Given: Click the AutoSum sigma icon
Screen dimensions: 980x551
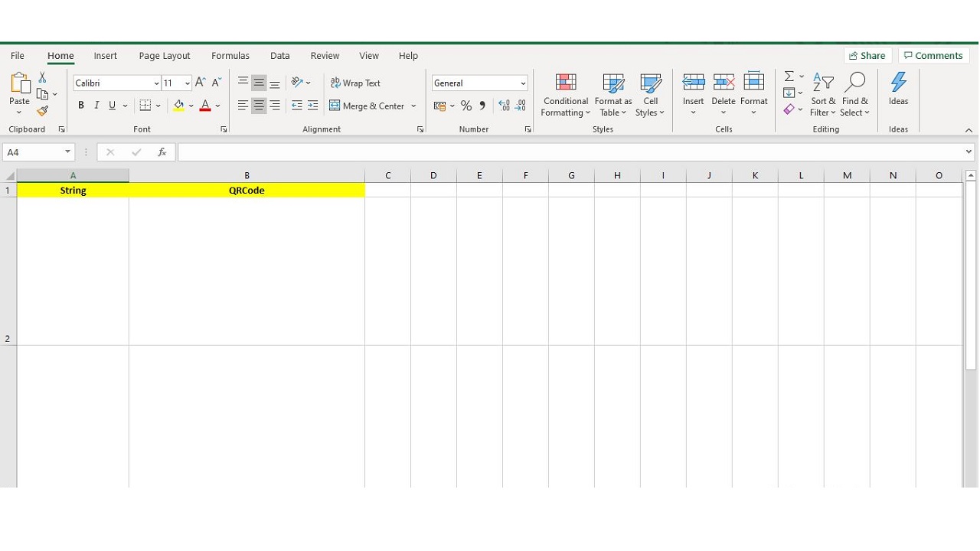Looking at the screenshot, I should (789, 77).
